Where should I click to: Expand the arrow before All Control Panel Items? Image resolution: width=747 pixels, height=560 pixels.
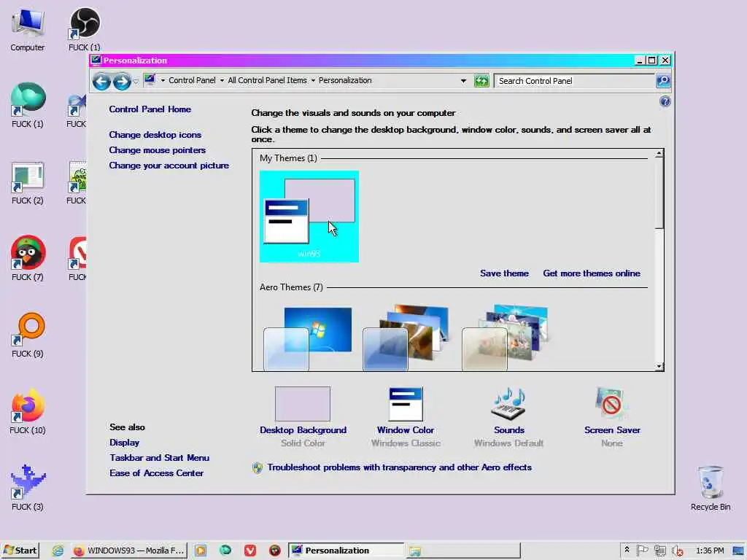pyautogui.click(x=222, y=80)
